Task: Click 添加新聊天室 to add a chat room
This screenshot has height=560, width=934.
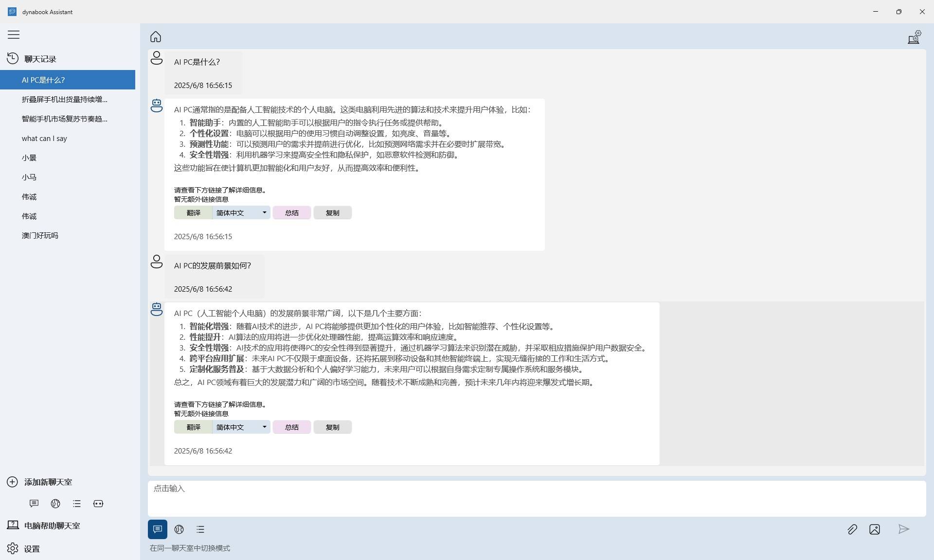Action: [x=48, y=482]
